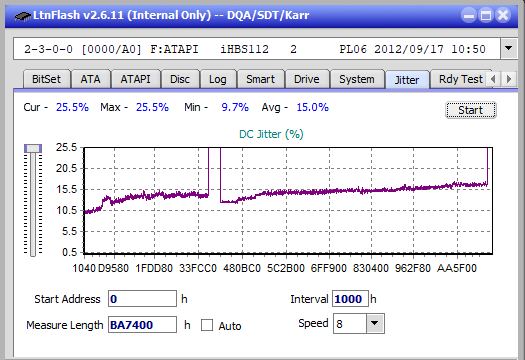525x360 pixels.
Task: Click the Avg value 15.0%
Action: click(x=313, y=107)
